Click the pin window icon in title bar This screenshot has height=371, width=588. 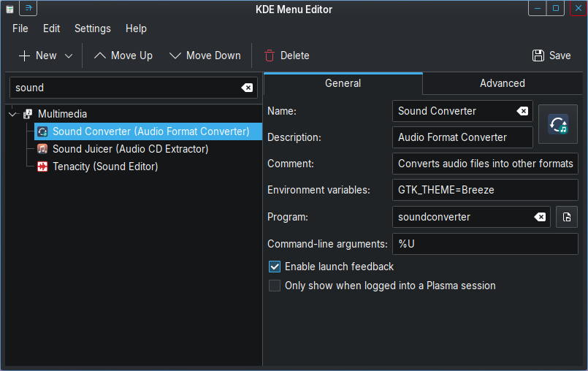pos(28,8)
